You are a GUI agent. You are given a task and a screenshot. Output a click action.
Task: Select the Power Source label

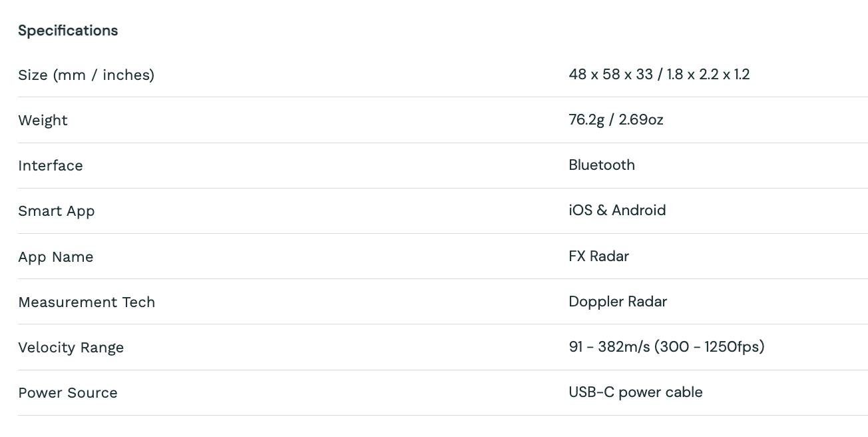[x=68, y=393]
